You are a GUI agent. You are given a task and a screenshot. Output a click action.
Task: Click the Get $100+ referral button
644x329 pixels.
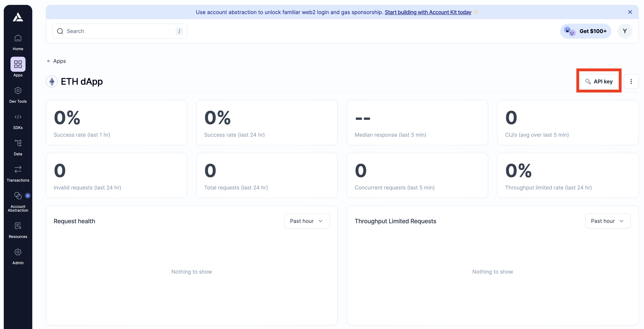[585, 31]
